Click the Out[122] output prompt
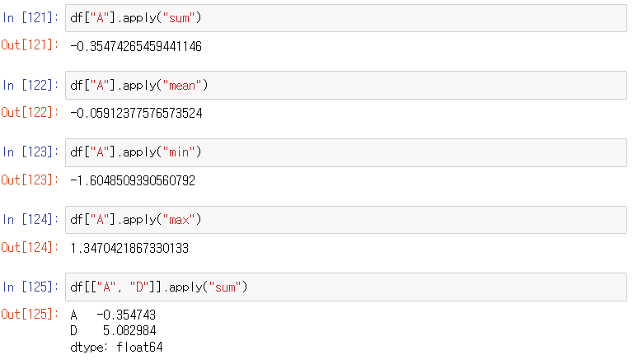 point(30,112)
